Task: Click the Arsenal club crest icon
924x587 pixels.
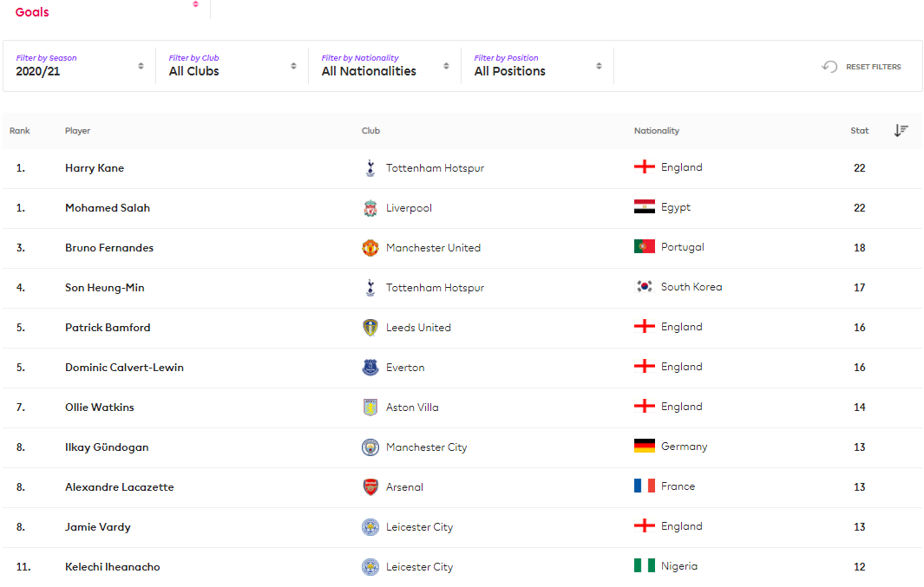Action: (x=370, y=487)
